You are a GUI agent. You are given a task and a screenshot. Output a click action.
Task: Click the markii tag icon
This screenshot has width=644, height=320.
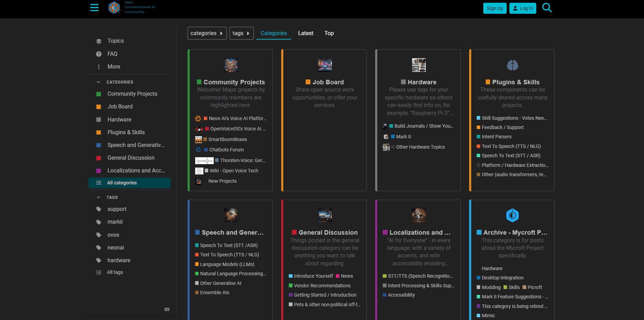[x=99, y=222]
